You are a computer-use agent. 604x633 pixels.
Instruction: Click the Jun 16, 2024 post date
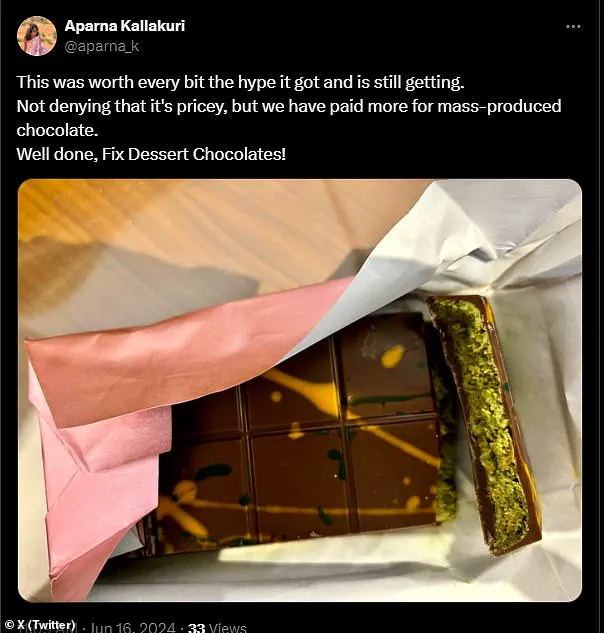click(x=133, y=628)
